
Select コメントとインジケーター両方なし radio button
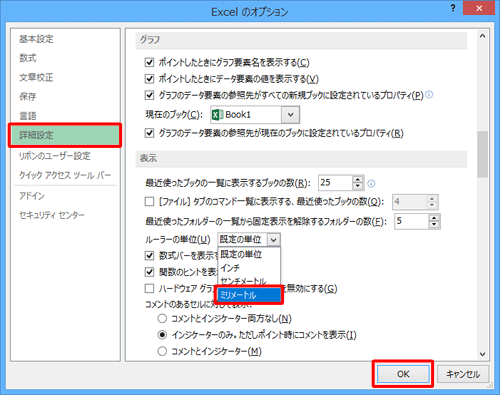[x=162, y=319]
